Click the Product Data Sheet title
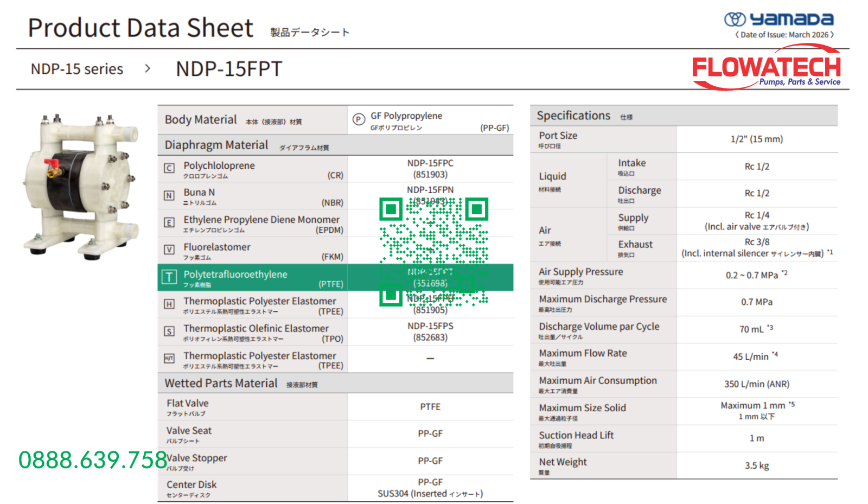Image resolution: width=868 pixels, height=504 pixels. pyautogui.click(x=141, y=28)
